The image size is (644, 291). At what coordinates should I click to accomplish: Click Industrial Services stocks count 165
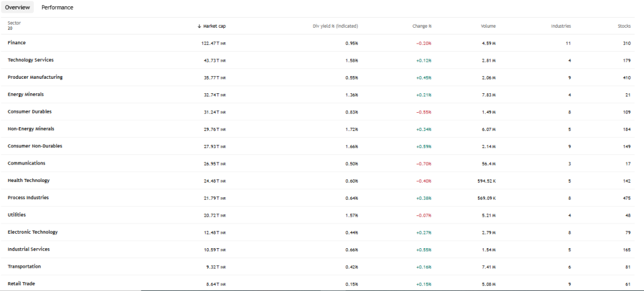pyautogui.click(x=627, y=250)
